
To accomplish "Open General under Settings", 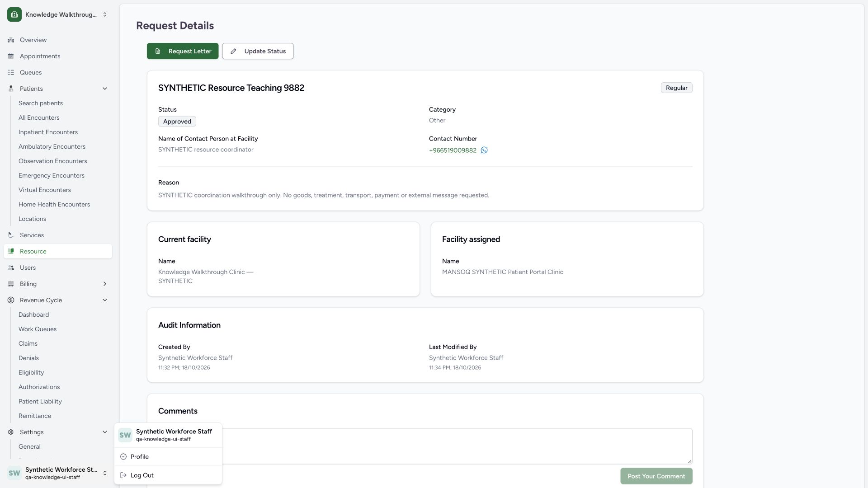I will (29, 447).
